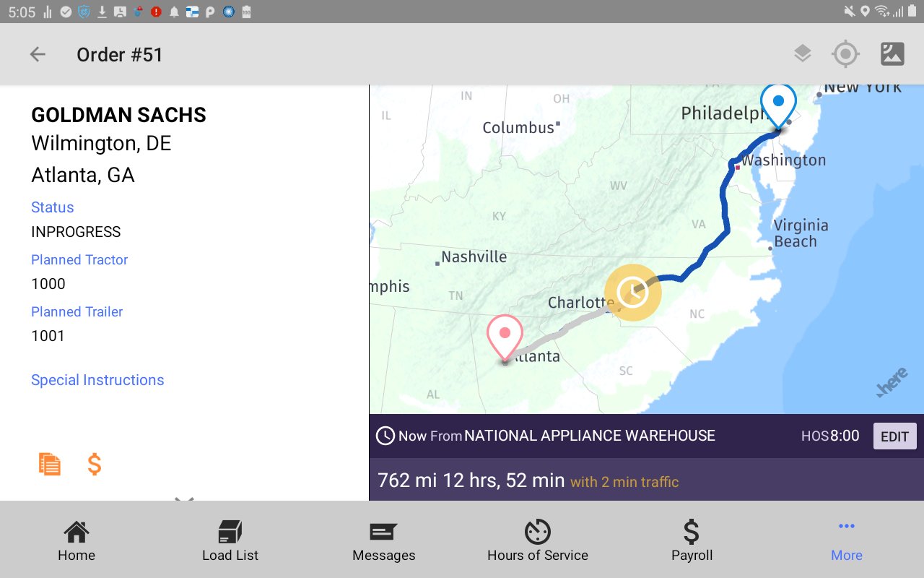The height and width of the screenshot is (578, 924).
Task: Select the Planned Tractor label
Action: click(x=79, y=259)
